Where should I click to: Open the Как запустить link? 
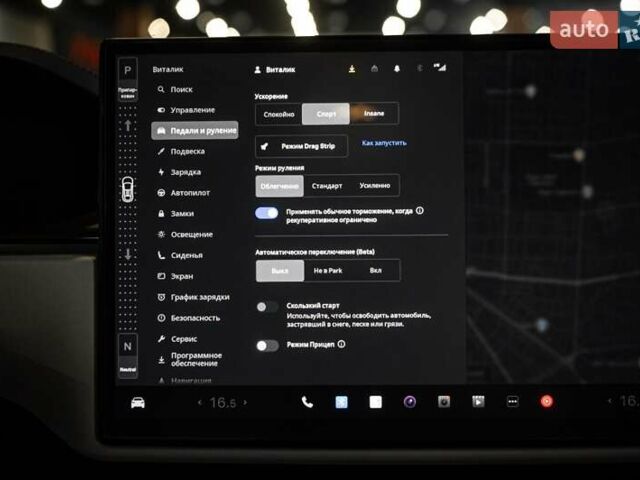tap(384, 143)
